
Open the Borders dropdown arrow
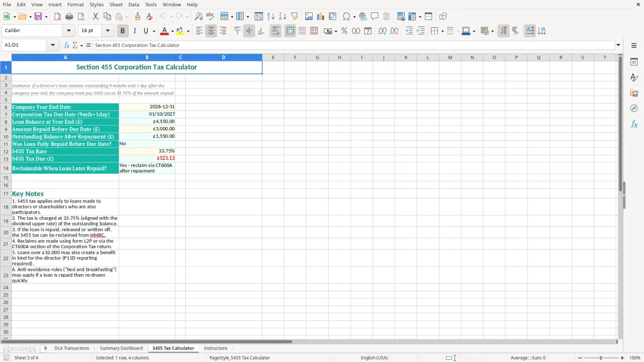pos(442,31)
